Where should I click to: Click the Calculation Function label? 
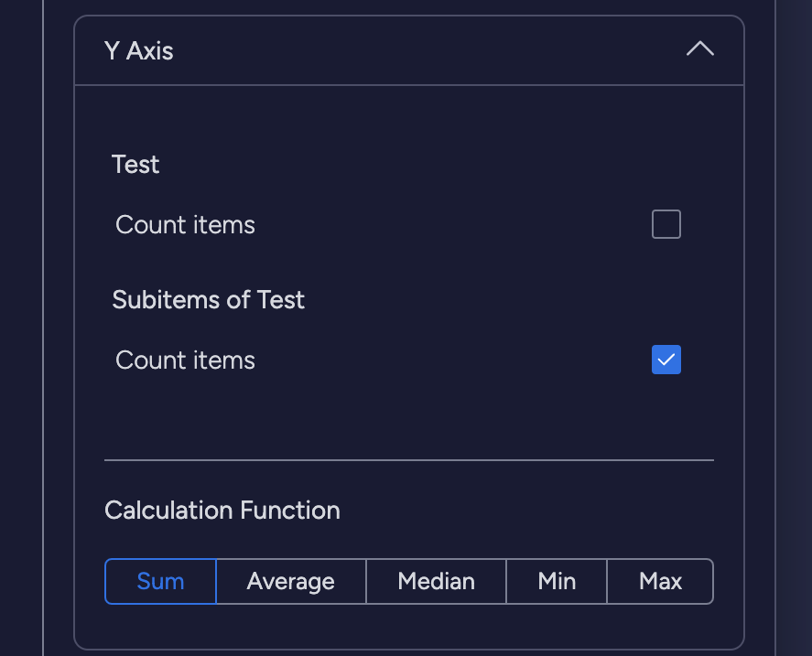[222, 511]
